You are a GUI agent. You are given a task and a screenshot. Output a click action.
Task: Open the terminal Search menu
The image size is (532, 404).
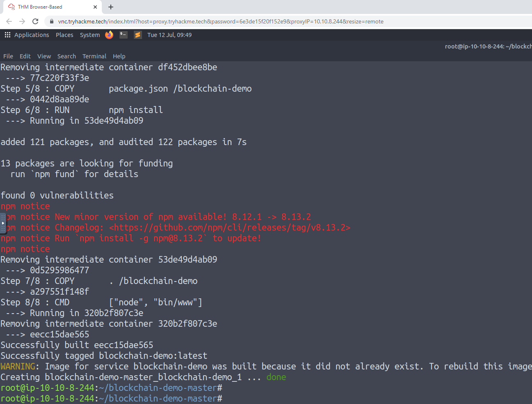pos(66,56)
